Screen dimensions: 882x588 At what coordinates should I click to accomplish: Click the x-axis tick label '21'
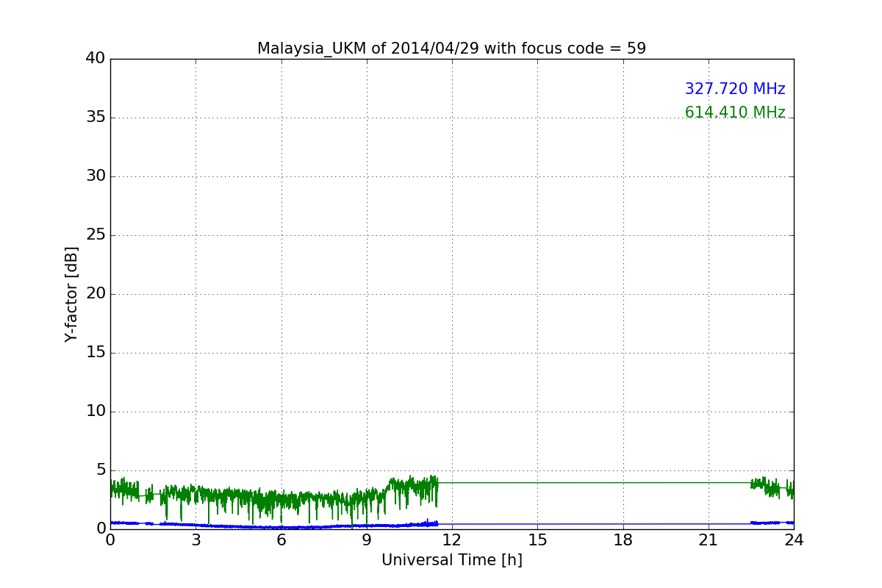click(x=709, y=540)
